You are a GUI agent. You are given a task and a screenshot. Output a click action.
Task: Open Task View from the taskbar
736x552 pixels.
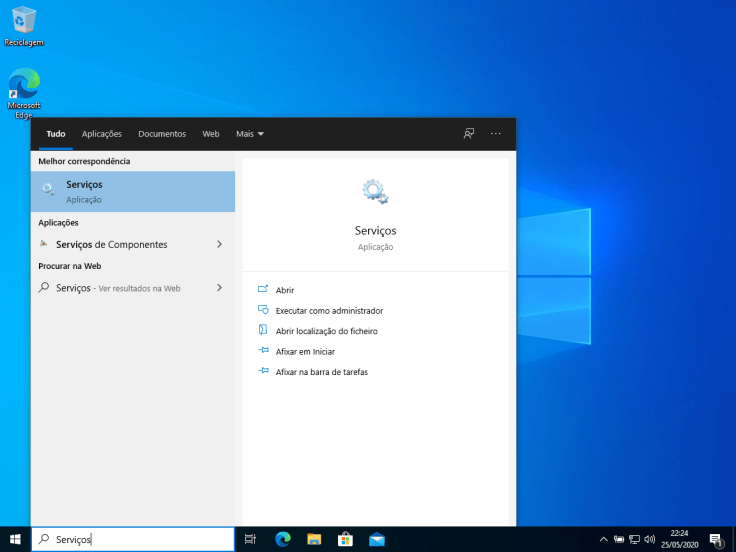click(x=251, y=539)
